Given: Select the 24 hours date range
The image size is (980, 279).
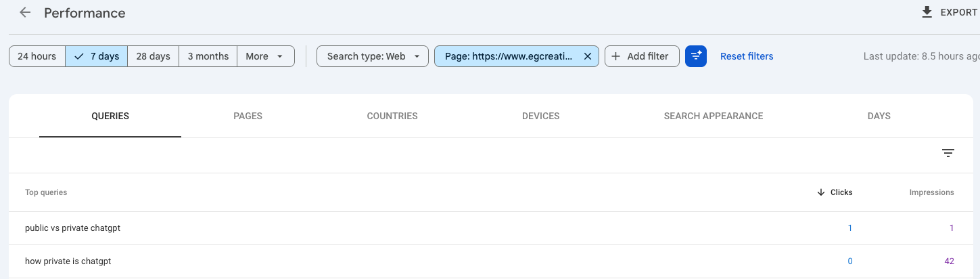Looking at the screenshot, I should pos(37,56).
